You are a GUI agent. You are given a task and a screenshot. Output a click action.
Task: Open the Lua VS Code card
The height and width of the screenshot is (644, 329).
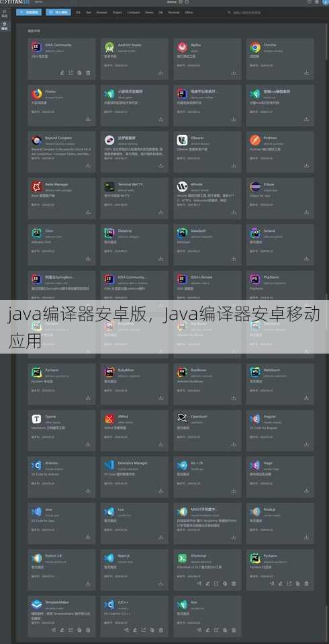click(x=134, y=523)
